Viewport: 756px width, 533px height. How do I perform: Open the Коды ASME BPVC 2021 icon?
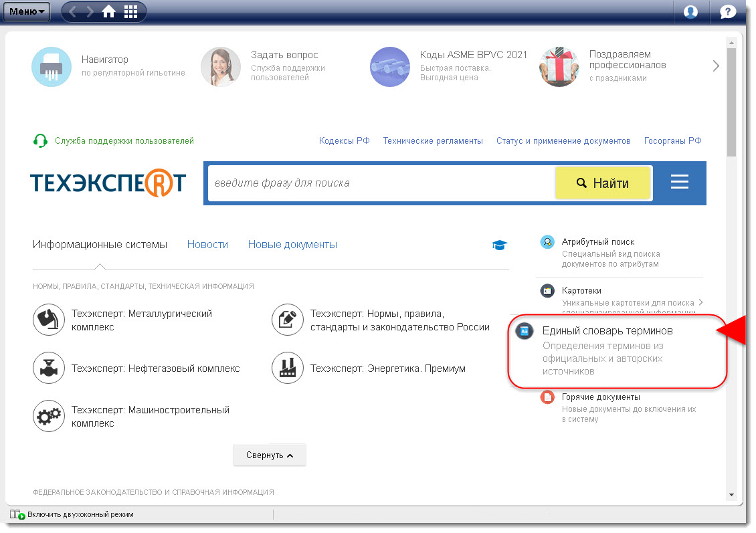coord(390,67)
